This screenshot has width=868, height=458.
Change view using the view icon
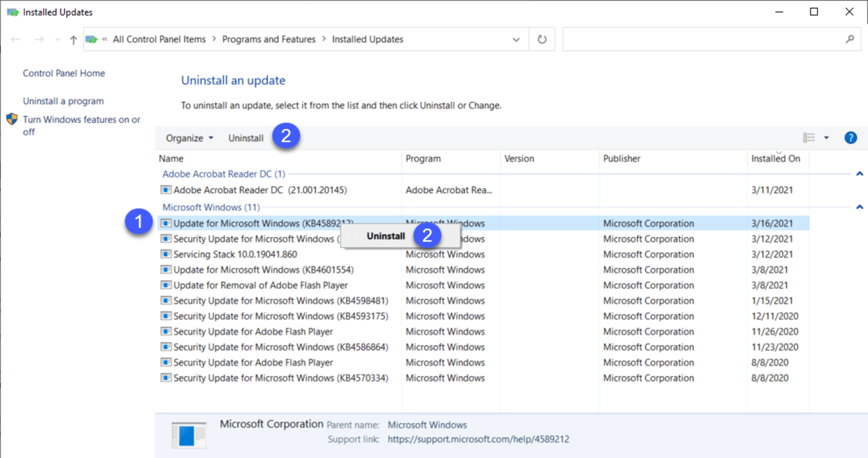pyautogui.click(x=808, y=138)
